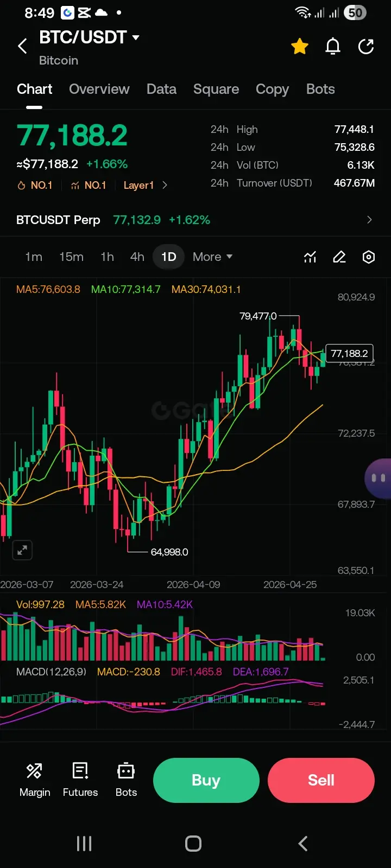Tap the MACD(12,26,9) label
The width and height of the screenshot is (391, 868).
pos(51,672)
